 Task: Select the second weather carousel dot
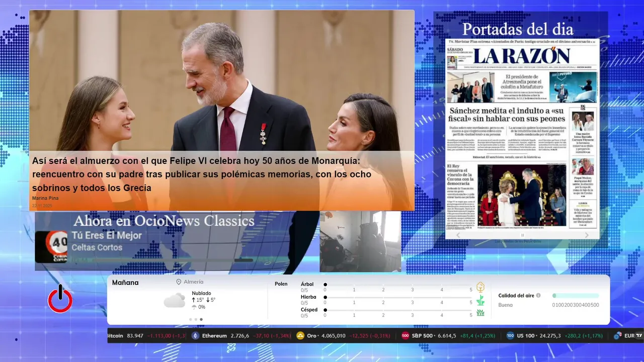coord(196,319)
